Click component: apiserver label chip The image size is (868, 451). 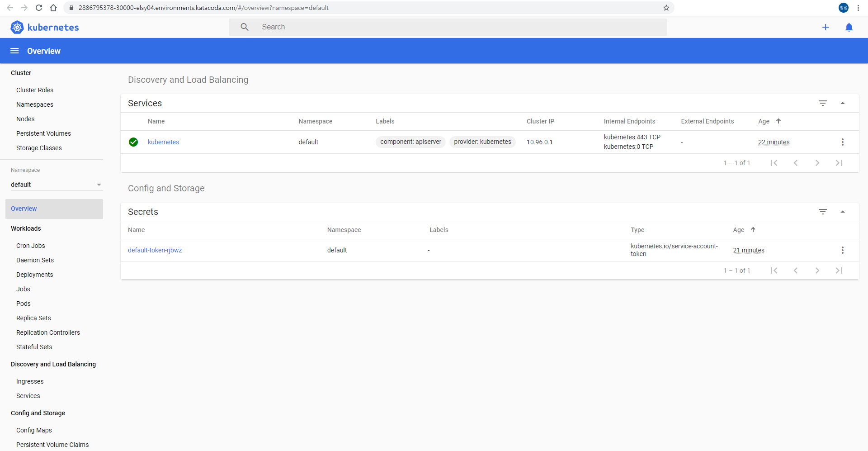[410, 142]
